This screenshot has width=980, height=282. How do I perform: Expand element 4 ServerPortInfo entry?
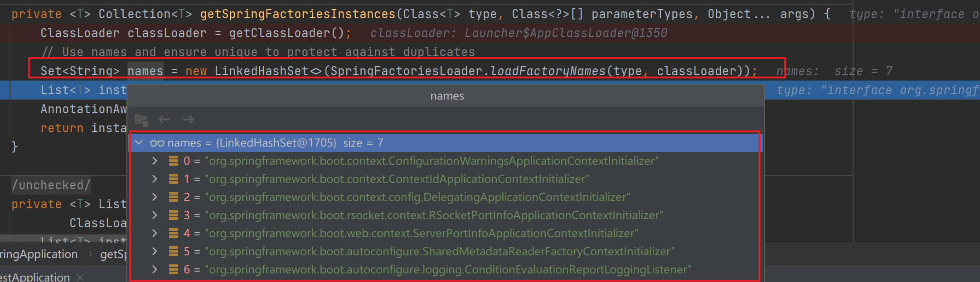pyautogui.click(x=155, y=233)
